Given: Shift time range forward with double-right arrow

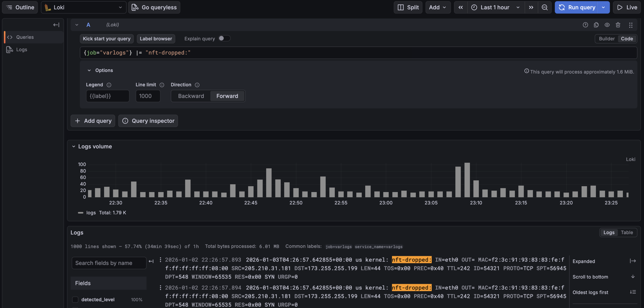Looking at the screenshot, I should point(531,7).
